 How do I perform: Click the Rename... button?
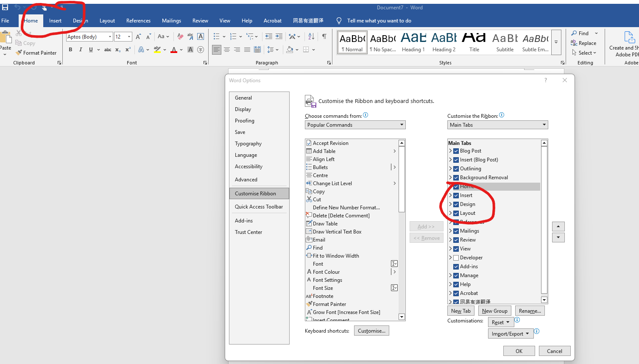click(x=530, y=311)
